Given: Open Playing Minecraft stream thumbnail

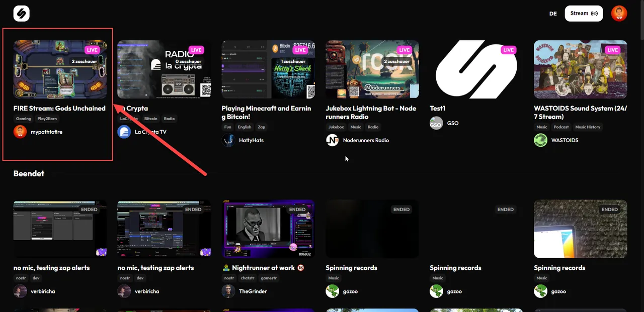Looking at the screenshot, I should (x=268, y=69).
